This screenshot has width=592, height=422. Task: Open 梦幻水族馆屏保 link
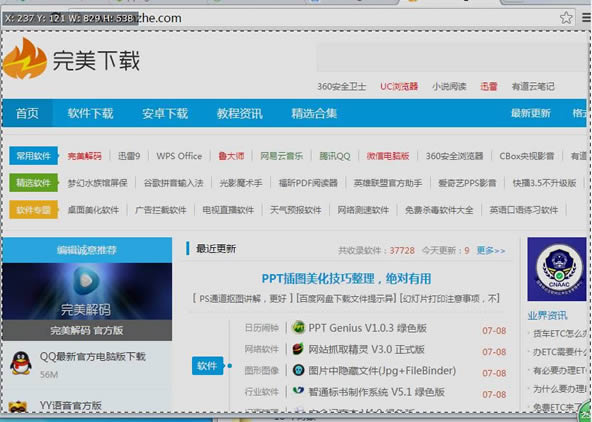(97, 183)
